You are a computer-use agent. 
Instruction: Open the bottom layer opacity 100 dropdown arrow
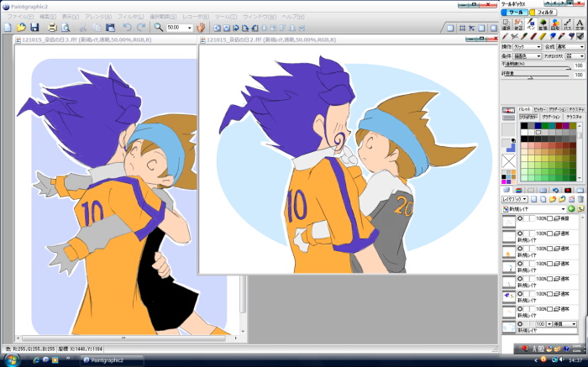coord(549,324)
